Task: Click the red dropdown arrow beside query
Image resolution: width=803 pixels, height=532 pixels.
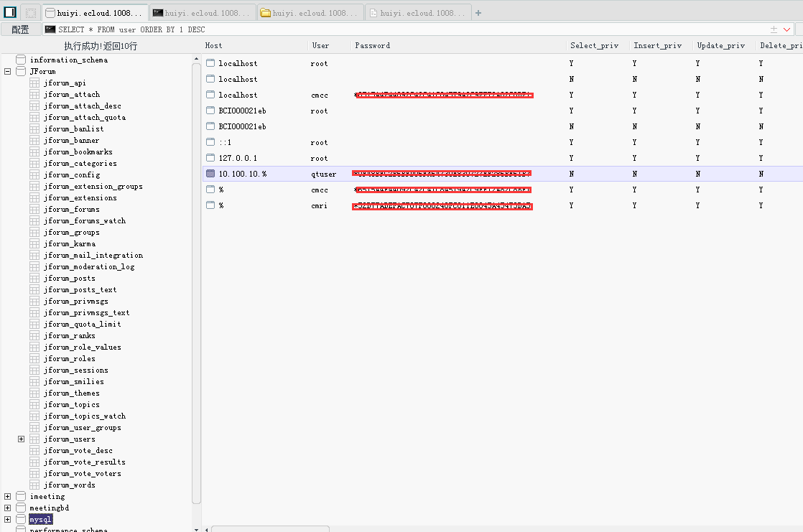Action: point(786,29)
